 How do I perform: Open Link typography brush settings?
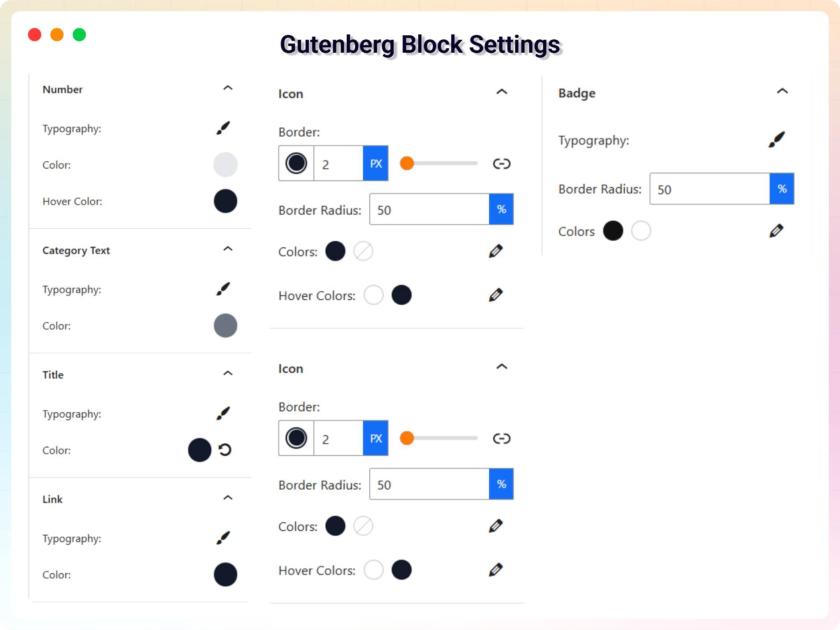point(223,538)
